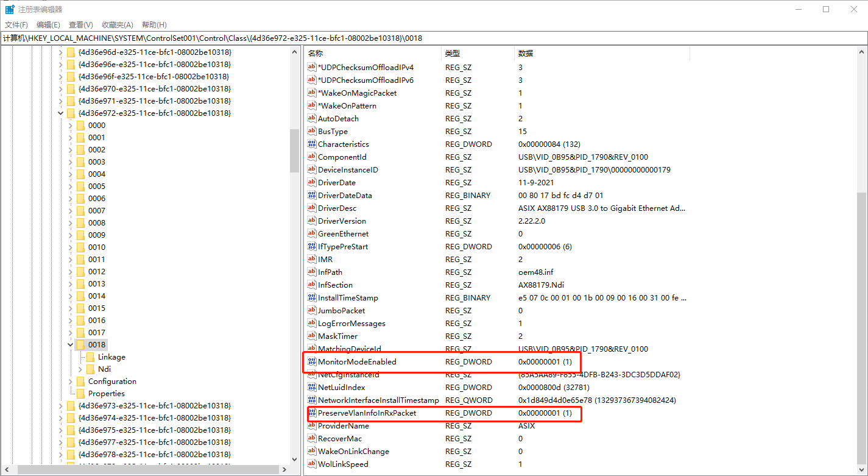Expand the Configuration subkey
Screen dimensions: 868x476
point(70,381)
